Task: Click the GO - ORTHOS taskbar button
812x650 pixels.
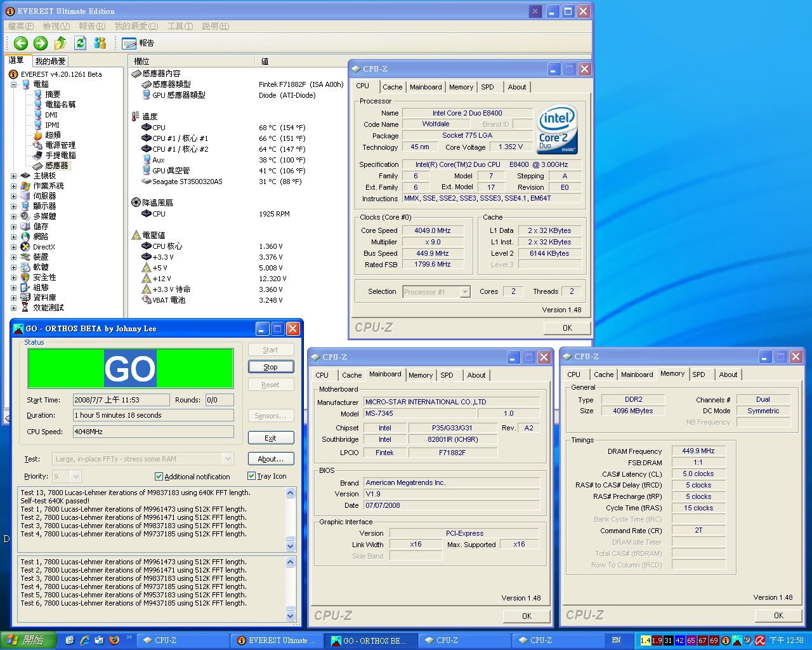Action: pos(372,640)
